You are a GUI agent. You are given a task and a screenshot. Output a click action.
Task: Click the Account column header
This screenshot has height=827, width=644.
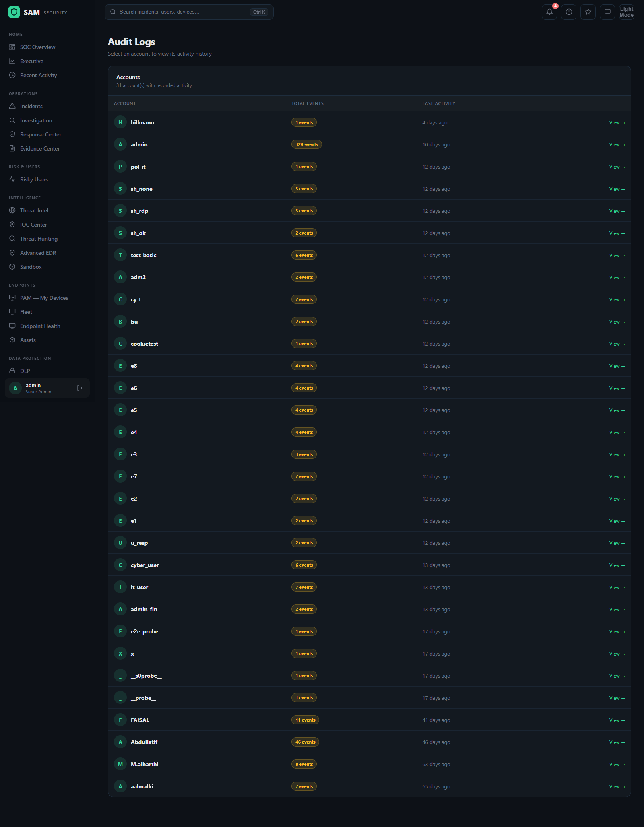click(125, 103)
